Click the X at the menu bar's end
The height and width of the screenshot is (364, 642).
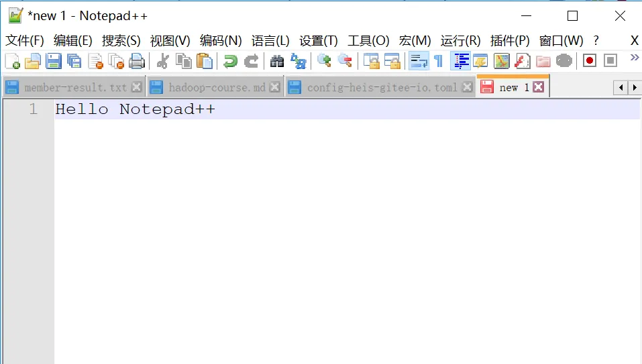click(634, 40)
